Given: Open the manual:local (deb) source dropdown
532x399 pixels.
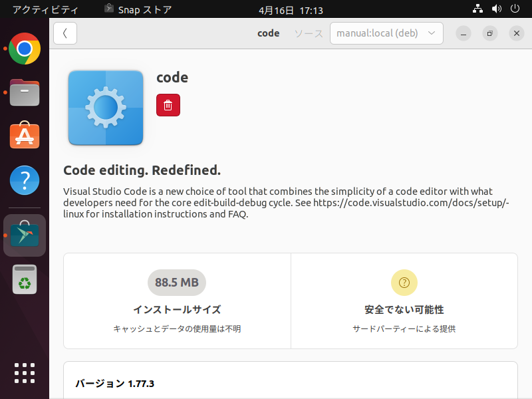Looking at the screenshot, I should coord(386,33).
